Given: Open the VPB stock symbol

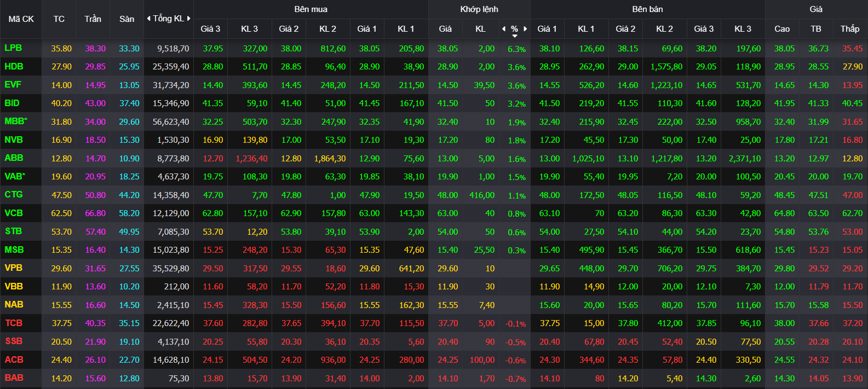Looking at the screenshot, I should pos(14,268).
